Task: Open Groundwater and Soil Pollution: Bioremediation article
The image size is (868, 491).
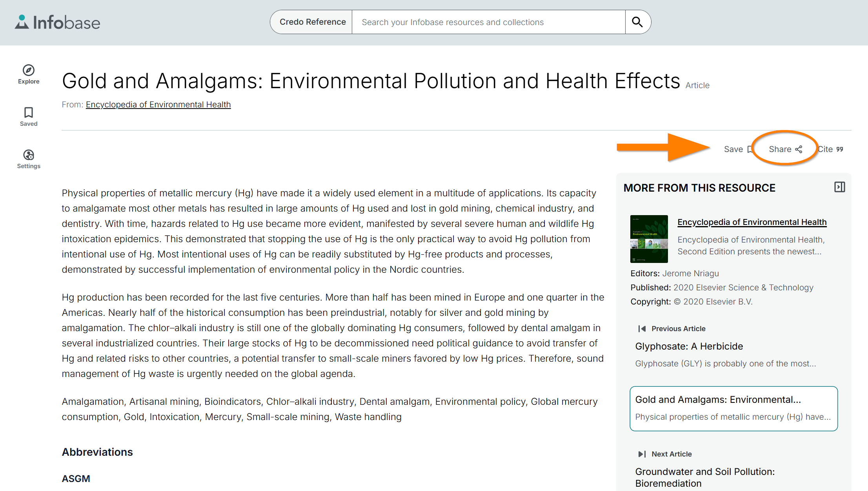Action: tap(705, 477)
